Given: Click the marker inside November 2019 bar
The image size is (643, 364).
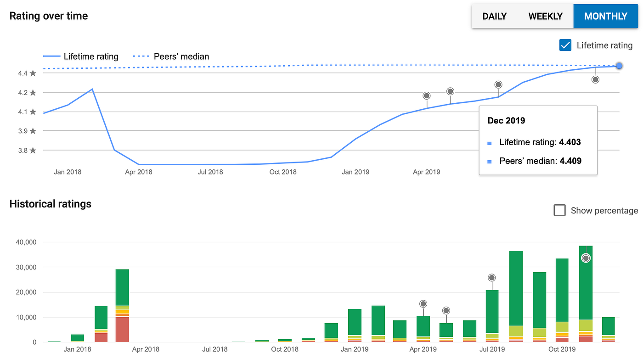Looking at the screenshot, I should coord(586,258).
